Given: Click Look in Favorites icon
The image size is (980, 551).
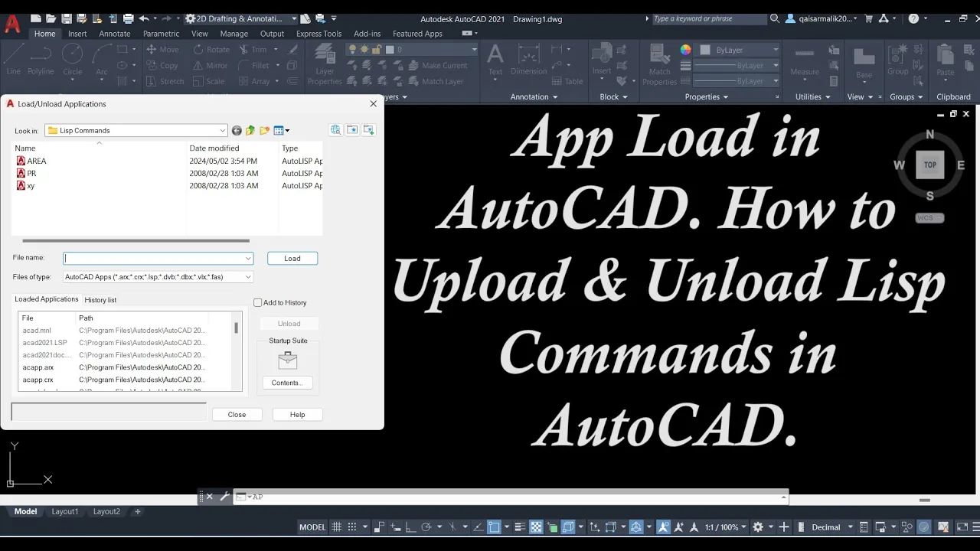Looking at the screenshot, I should [x=352, y=130].
